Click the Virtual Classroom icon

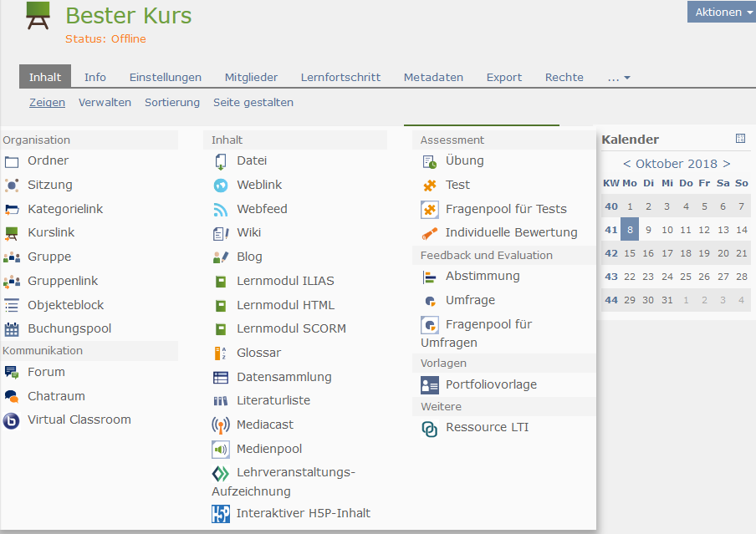[x=12, y=420]
